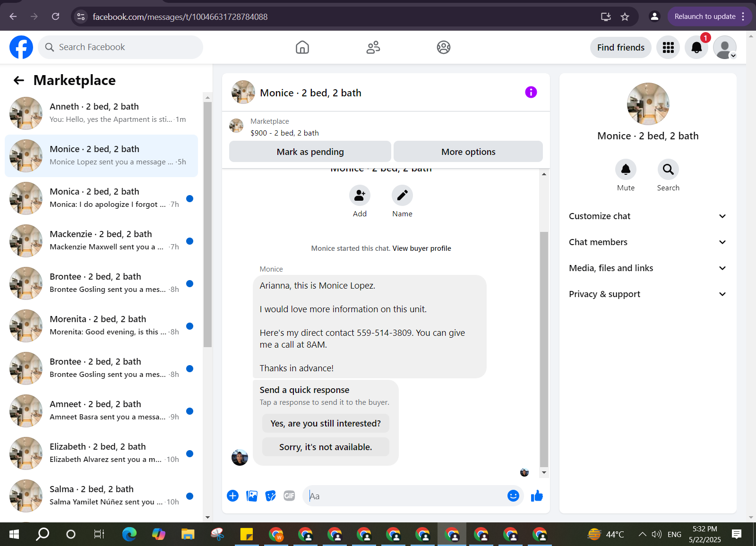Reload the page in the browser

coord(55,17)
